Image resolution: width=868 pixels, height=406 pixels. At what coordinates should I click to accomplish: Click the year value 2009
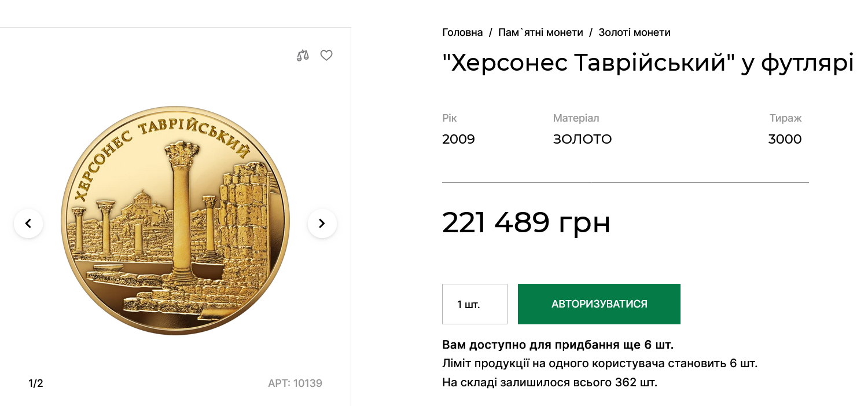click(458, 139)
